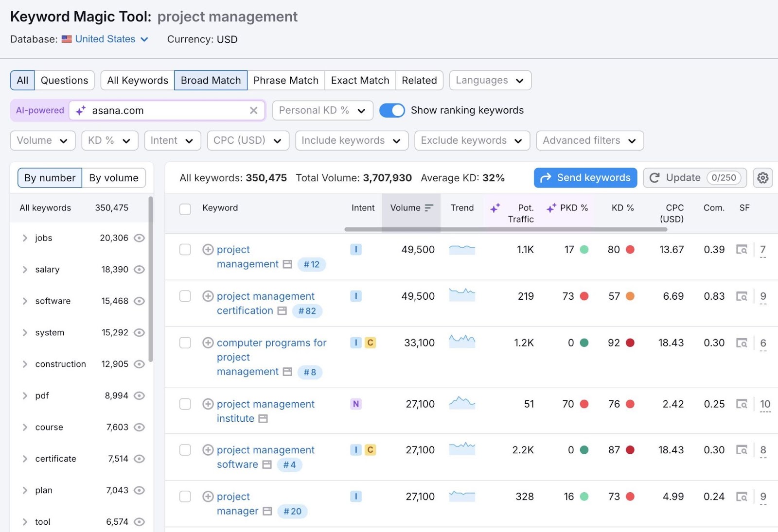Tick the checkbox for "project management certification"
Image resolution: width=778 pixels, height=532 pixels.
tap(185, 296)
